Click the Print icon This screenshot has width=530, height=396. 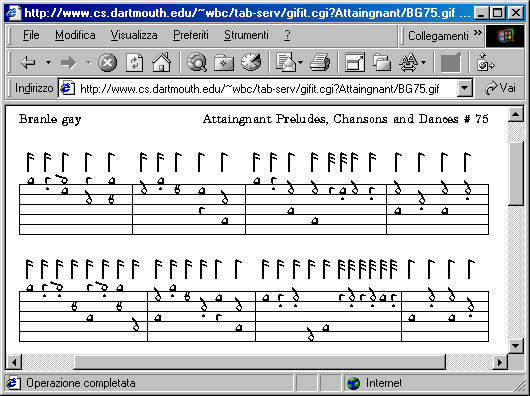[x=320, y=63]
